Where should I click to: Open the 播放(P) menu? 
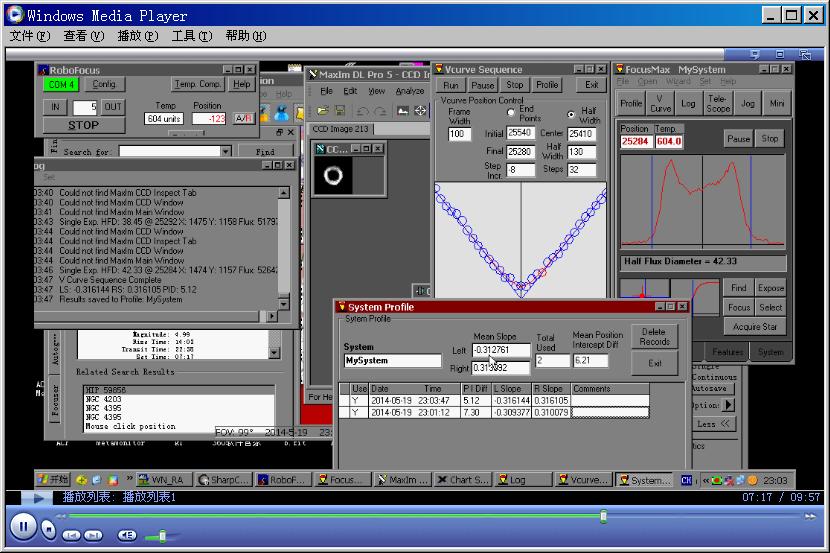click(138, 35)
